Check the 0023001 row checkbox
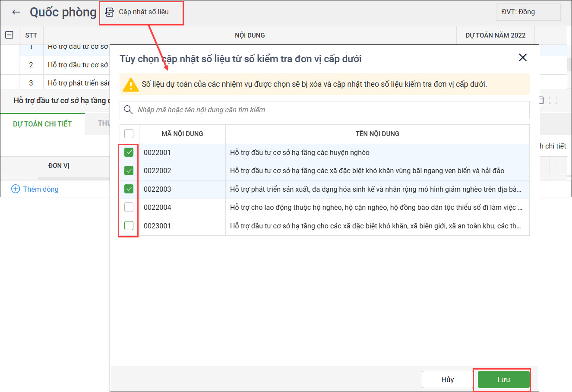This screenshot has height=392, width=572. coord(129,226)
